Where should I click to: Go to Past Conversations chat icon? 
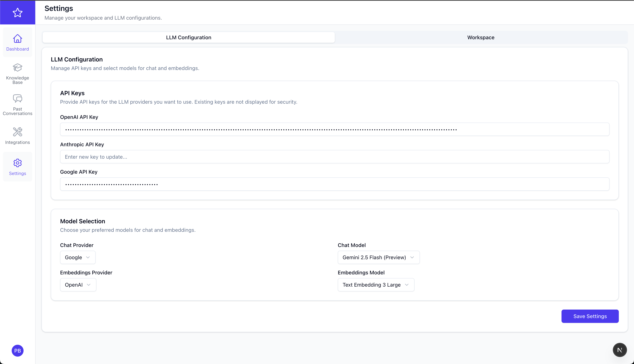tap(18, 98)
